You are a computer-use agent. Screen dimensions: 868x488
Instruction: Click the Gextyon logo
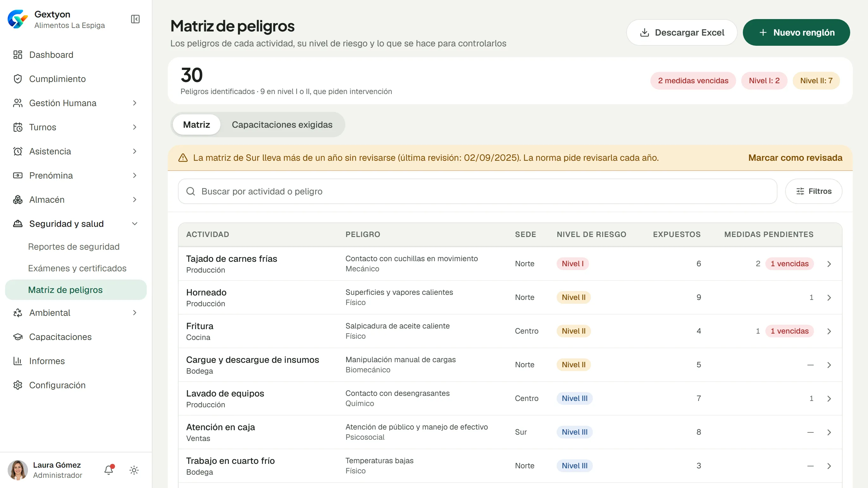17,19
